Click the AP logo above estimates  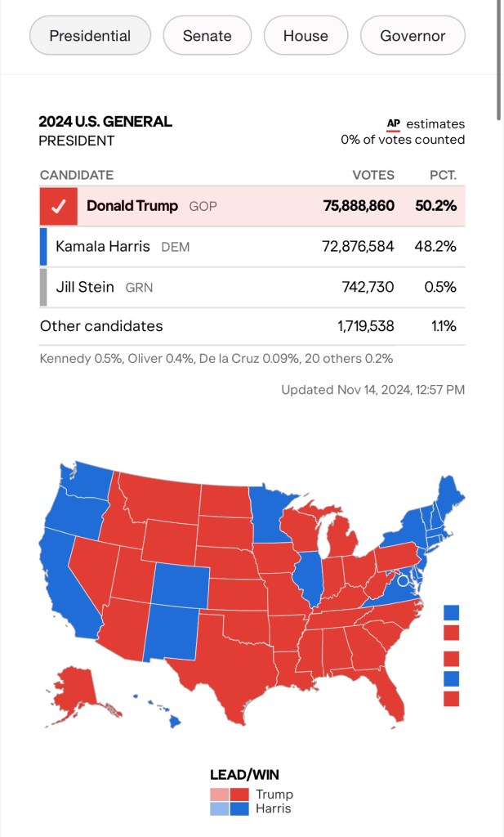pyautogui.click(x=394, y=124)
